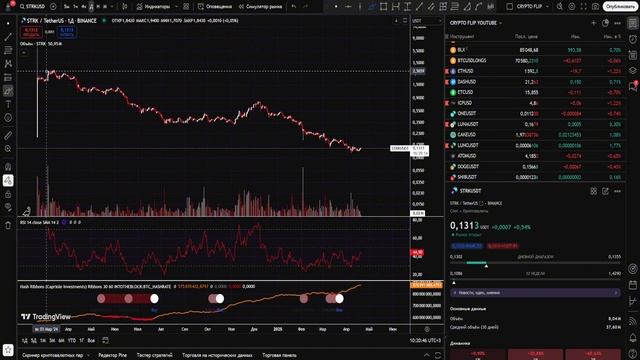The height and width of the screenshot is (360, 640).
Task: Open the Индикаторы indicators menu
Action: pyautogui.click(x=153, y=7)
